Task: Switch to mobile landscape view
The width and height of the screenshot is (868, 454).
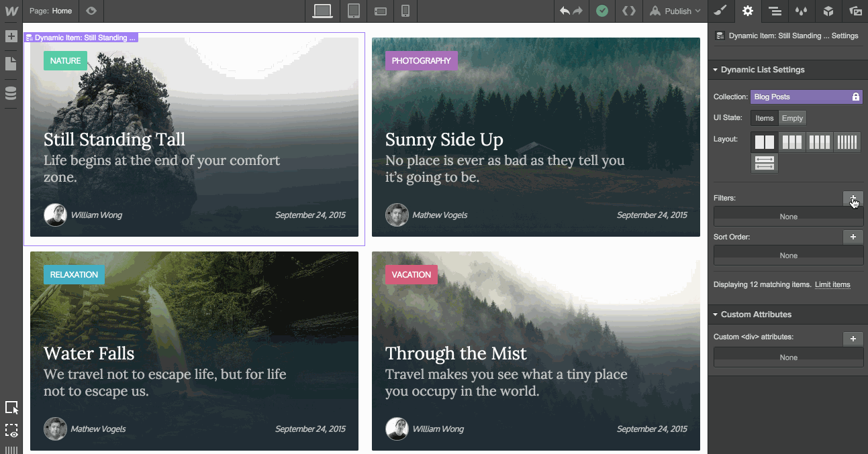Action: click(381, 11)
